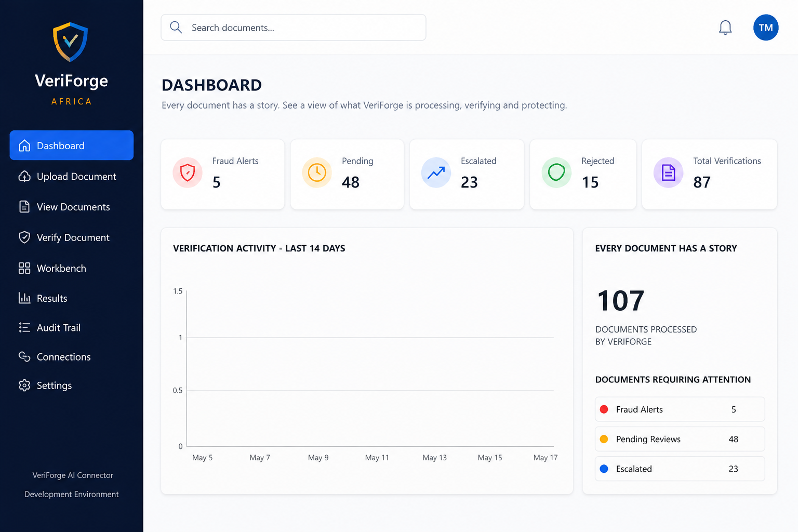Image resolution: width=798 pixels, height=532 pixels.
Task: Open the Connections label in sidebar
Action: pyautogui.click(x=64, y=357)
